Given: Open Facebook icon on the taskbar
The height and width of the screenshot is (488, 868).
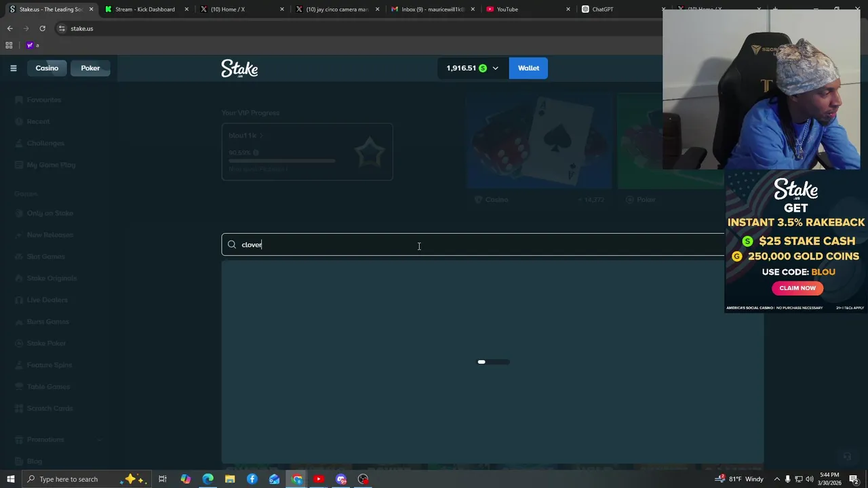Looking at the screenshot, I should coord(252,479).
